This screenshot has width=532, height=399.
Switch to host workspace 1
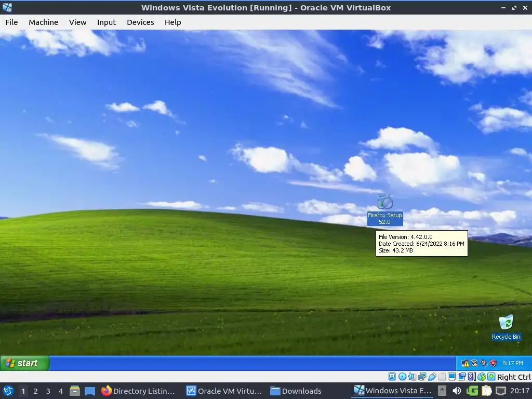(x=23, y=391)
